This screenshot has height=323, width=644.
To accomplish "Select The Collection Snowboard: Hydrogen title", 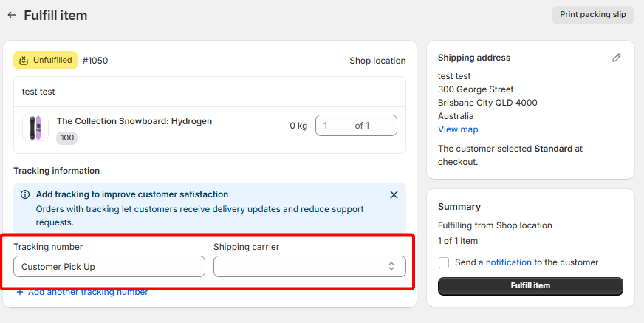I will [134, 121].
